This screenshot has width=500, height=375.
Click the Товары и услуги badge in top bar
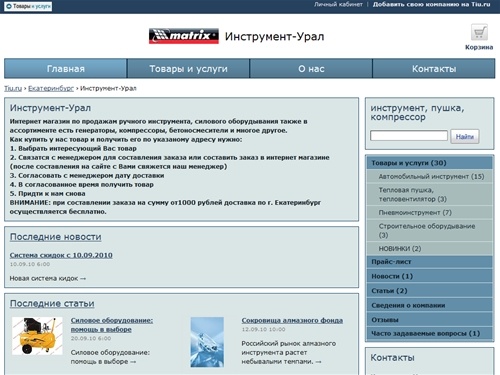[x=28, y=6]
